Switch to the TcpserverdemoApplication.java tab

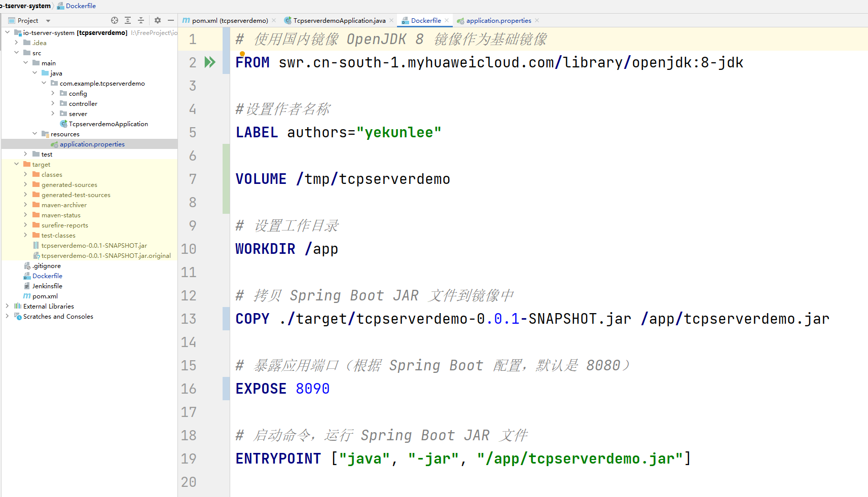click(x=339, y=20)
